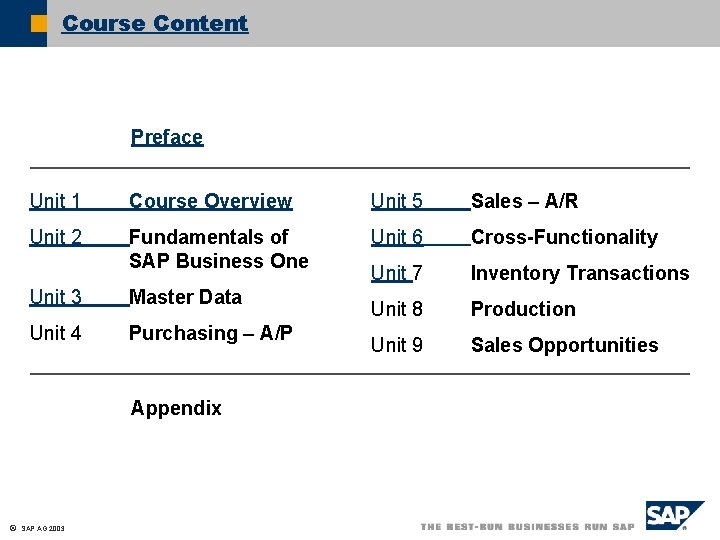The image size is (720, 540).
Task: Open the Unit 3 link
Action: (x=56, y=297)
